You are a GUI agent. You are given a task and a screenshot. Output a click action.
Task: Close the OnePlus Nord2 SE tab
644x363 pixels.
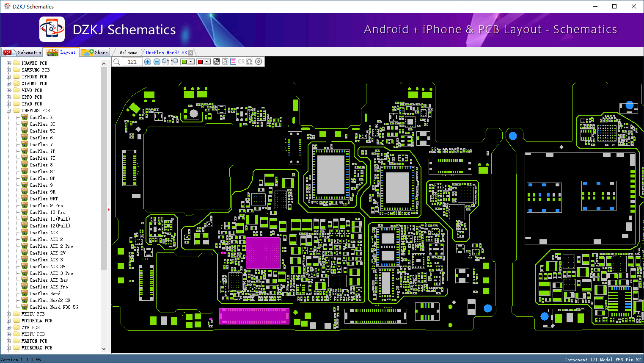[191, 53]
